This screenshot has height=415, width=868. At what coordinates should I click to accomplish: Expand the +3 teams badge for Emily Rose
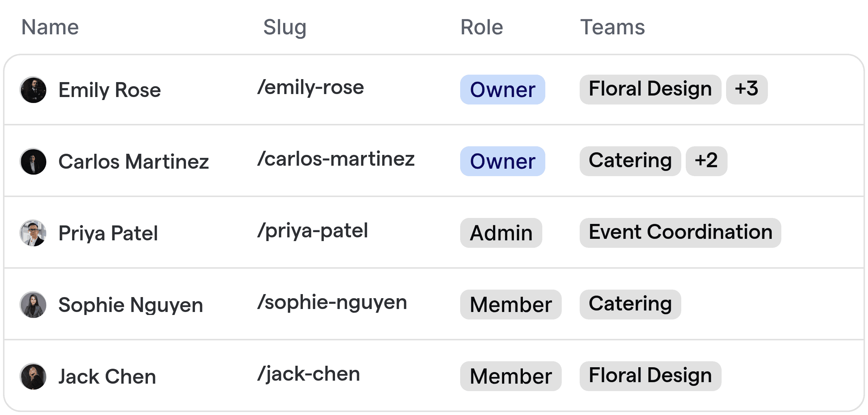pyautogui.click(x=747, y=89)
